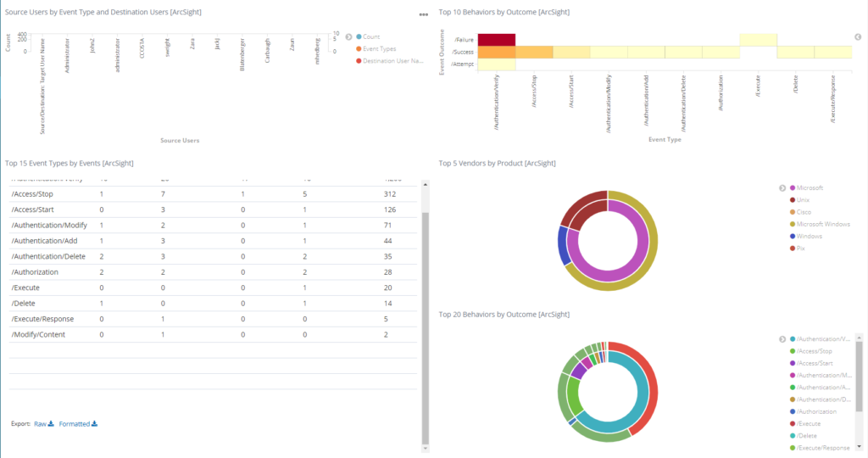868x458 pixels.
Task: Toggle the /Access/Stop legend entry
Action: click(811, 351)
